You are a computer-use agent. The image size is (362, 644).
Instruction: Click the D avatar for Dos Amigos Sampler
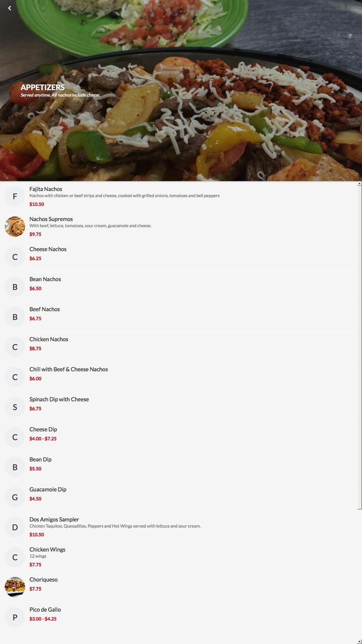[15, 527]
